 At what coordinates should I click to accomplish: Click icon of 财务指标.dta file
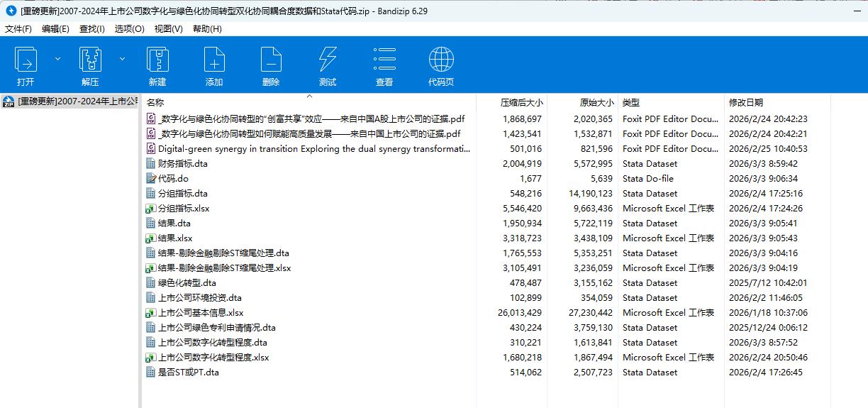(150, 163)
